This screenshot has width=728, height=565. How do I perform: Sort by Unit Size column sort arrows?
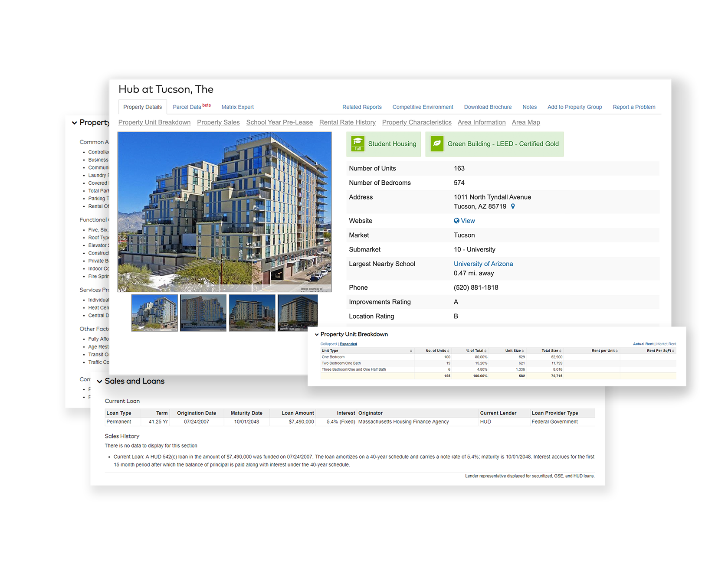[523, 350]
